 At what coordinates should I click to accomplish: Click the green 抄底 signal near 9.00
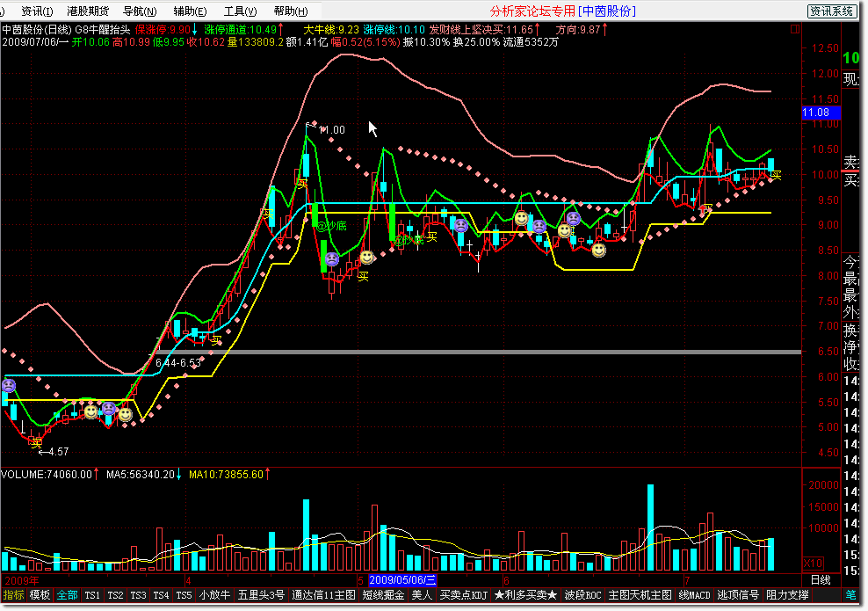tap(331, 225)
